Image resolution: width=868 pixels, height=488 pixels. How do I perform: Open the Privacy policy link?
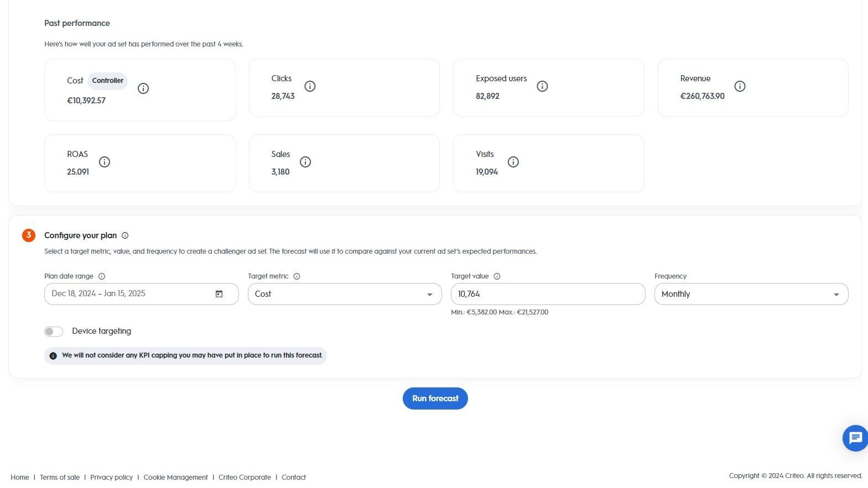click(x=111, y=477)
